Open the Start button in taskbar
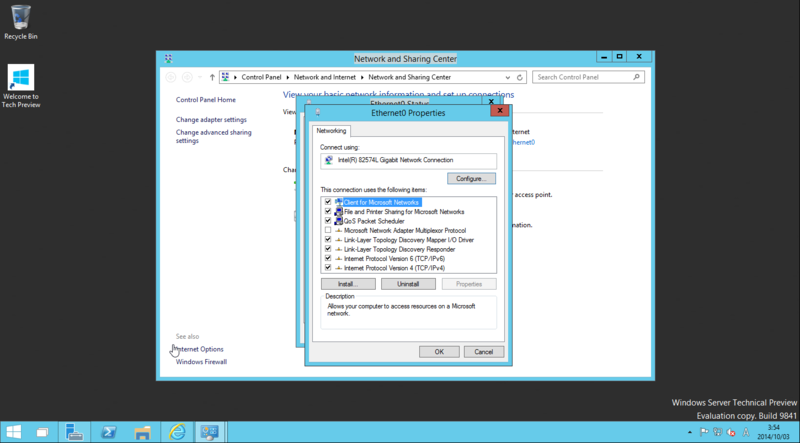Image resolution: width=800 pixels, height=443 pixels. point(14,432)
